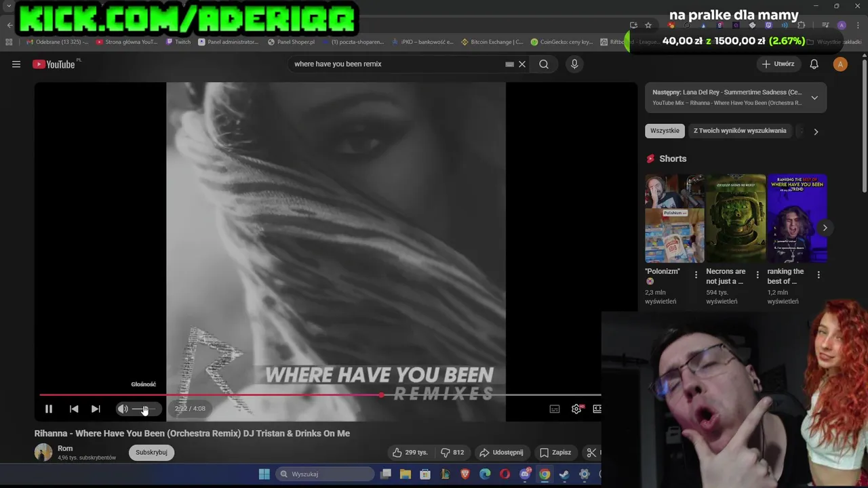Seek on the red video progress bar

click(x=320, y=394)
